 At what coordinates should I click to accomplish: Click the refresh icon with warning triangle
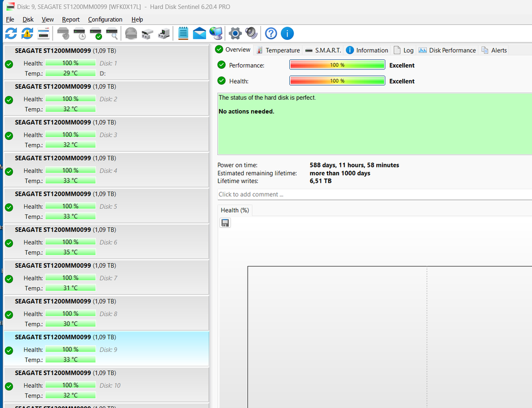tap(27, 33)
